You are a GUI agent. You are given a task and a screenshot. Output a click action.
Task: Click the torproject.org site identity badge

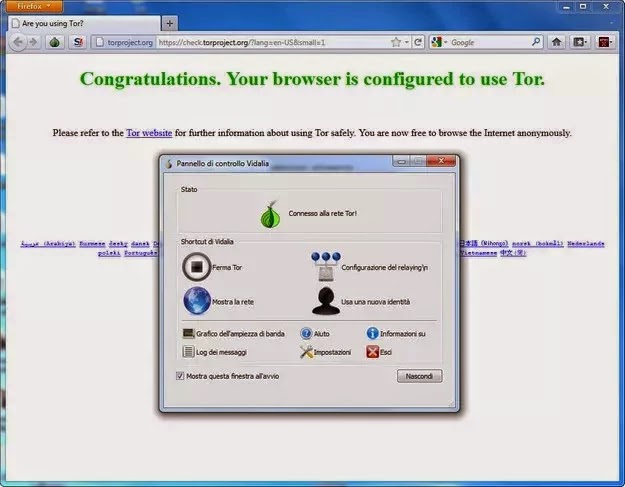click(124, 42)
